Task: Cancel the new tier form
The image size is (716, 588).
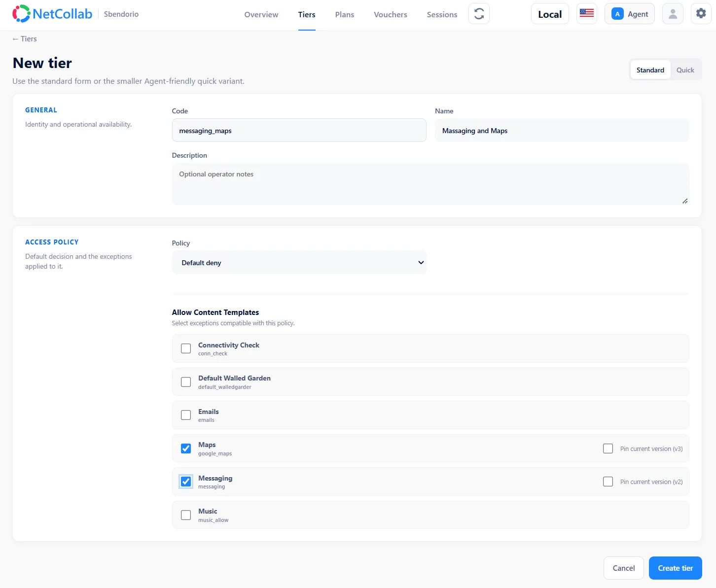Action: pos(624,568)
